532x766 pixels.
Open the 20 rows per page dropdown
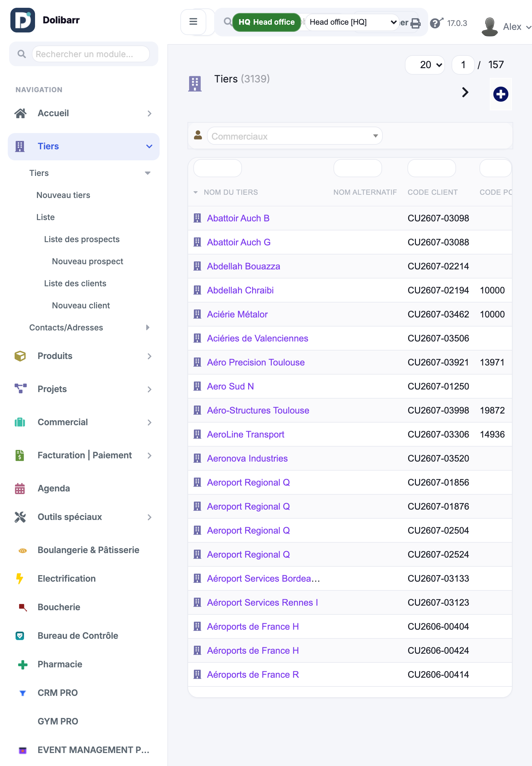pos(425,65)
